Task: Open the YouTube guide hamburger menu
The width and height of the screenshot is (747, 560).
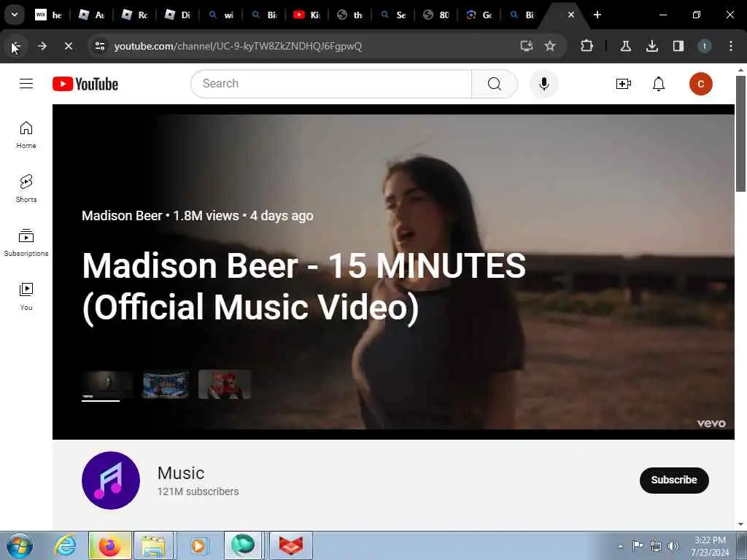Action: pyautogui.click(x=26, y=84)
